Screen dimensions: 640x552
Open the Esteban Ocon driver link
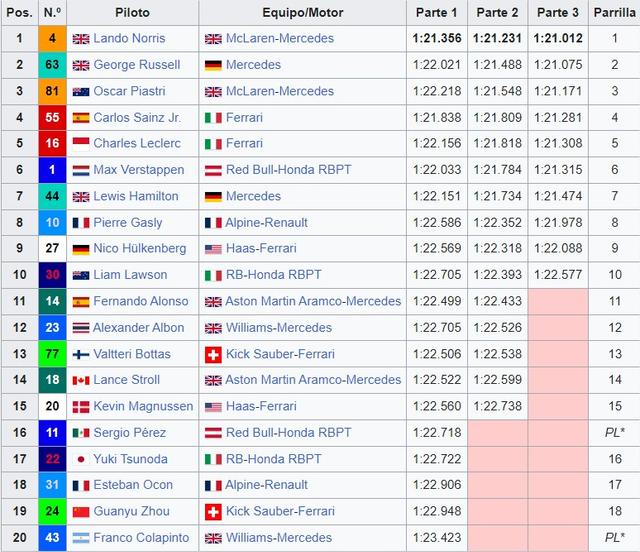click(133, 485)
